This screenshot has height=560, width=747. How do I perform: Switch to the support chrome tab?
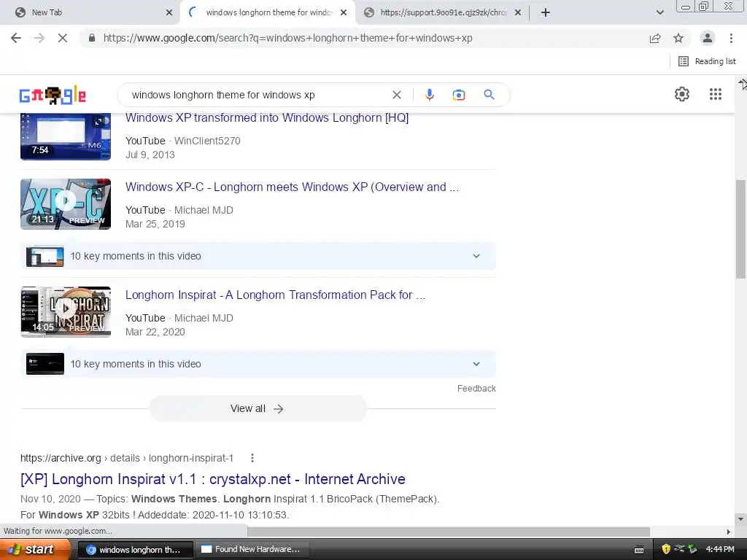click(x=443, y=12)
